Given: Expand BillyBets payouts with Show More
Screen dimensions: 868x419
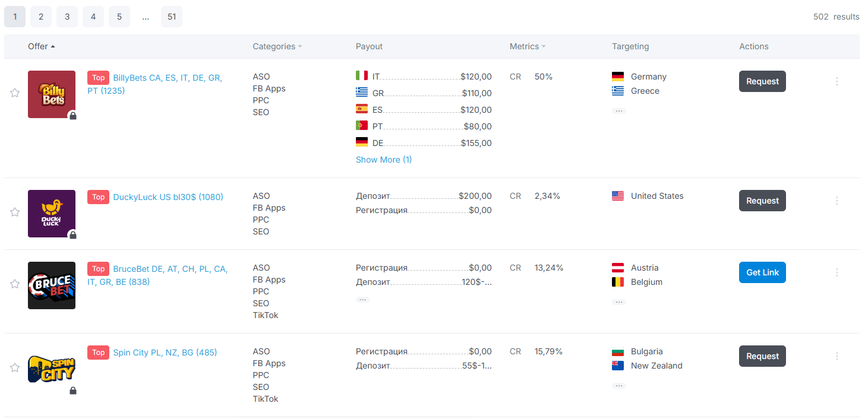Looking at the screenshot, I should tap(383, 160).
